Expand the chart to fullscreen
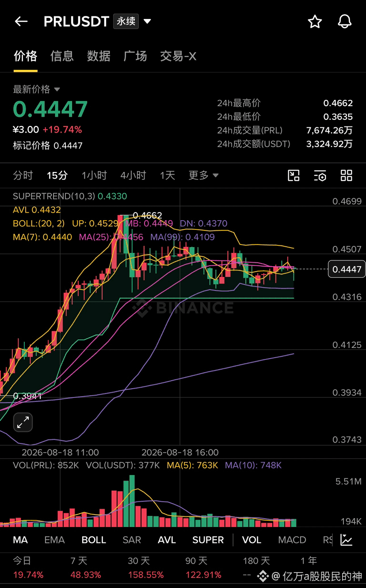Viewport: 366px width, 588px height. click(x=23, y=423)
